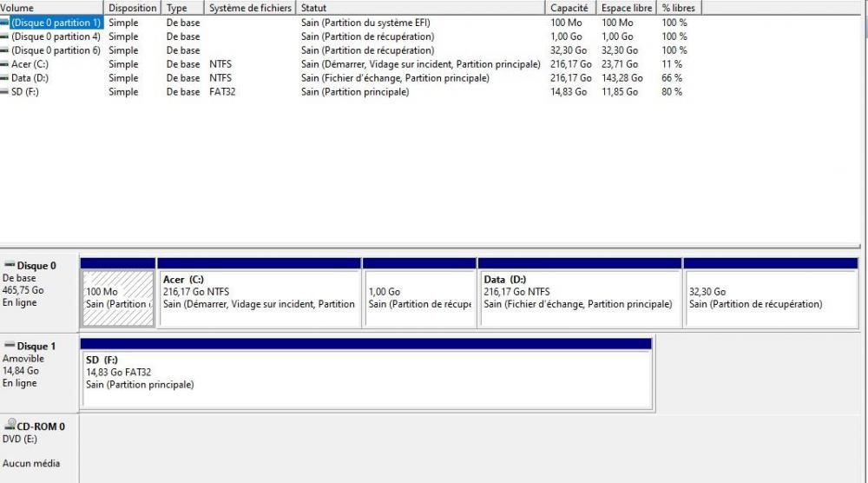Click drive icon beside Disque 0 partition 4
The image size is (868, 483).
[4, 36]
